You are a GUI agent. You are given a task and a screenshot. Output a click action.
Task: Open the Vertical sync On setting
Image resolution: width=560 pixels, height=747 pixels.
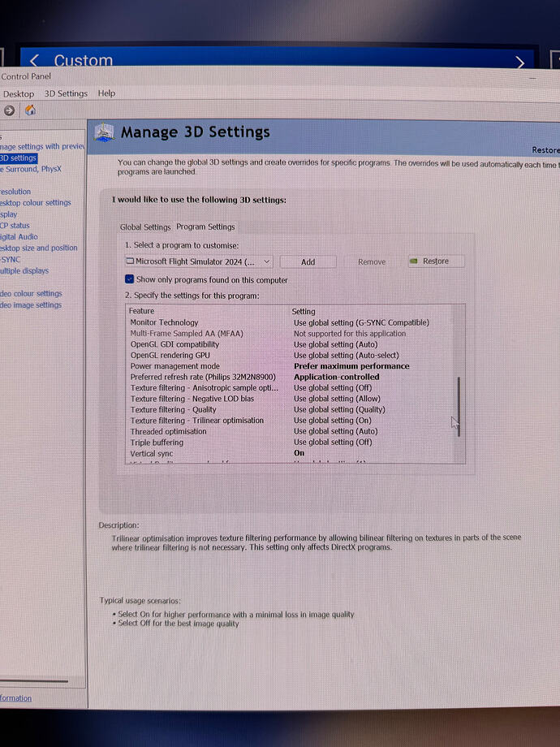tap(299, 453)
